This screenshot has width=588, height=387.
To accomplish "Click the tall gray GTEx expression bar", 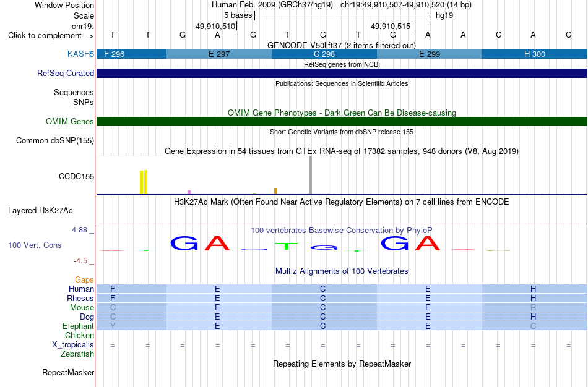I will pos(310,175).
